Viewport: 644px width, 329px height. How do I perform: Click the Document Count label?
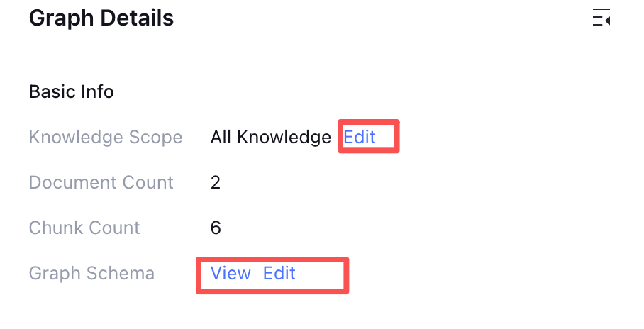tap(101, 182)
